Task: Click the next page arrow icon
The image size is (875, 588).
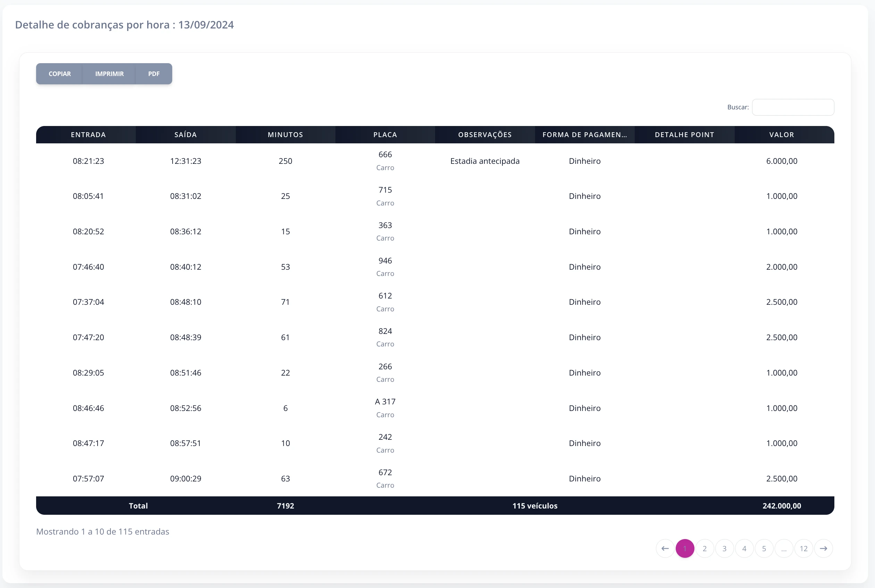Action: [823, 549]
